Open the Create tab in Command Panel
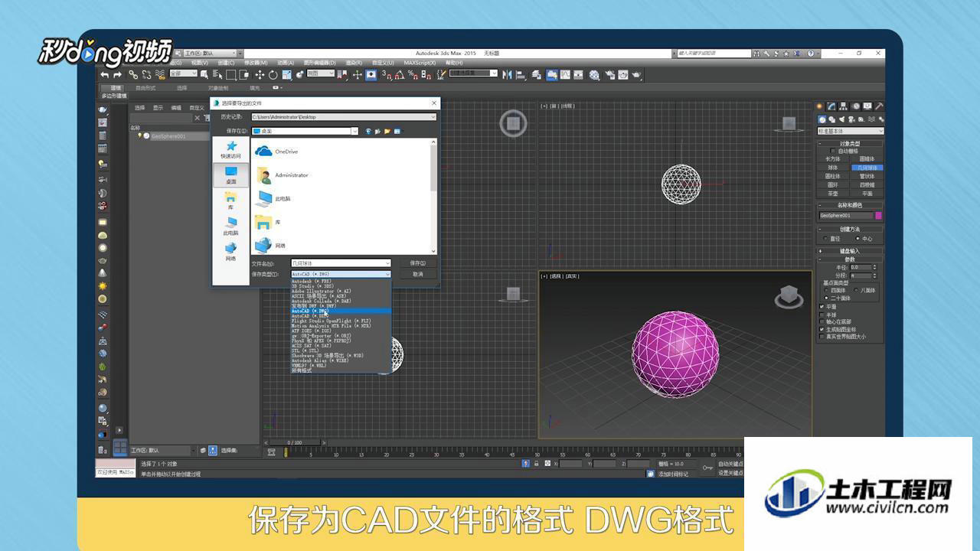The width and height of the screenshot is (980, 551). [x=819, y=106]
